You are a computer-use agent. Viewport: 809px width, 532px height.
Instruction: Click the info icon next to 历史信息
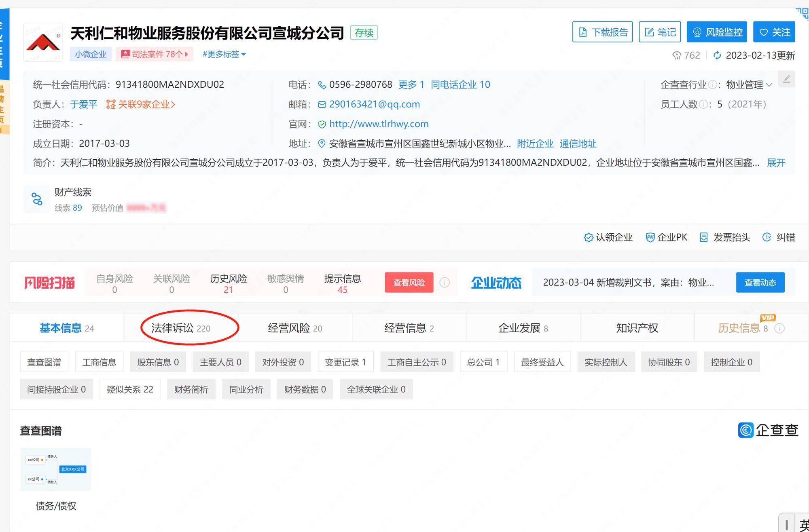click(x=779, y=328)
